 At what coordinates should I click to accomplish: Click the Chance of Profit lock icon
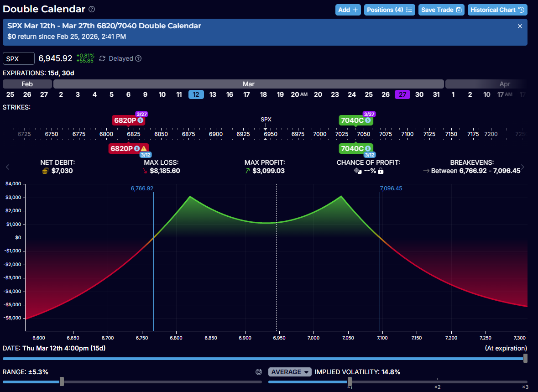381,171
